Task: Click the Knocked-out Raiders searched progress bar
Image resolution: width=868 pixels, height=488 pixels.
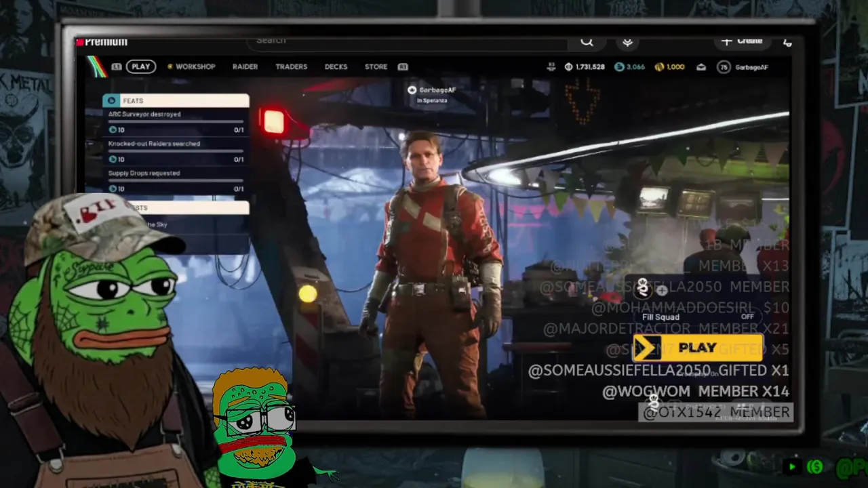Action: 176,151
